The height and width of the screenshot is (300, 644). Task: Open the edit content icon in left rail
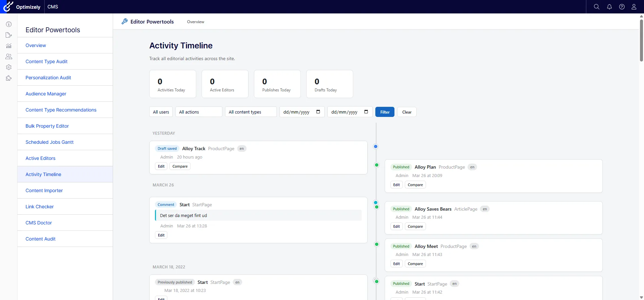pyautogui.click(x=9, y=35)
